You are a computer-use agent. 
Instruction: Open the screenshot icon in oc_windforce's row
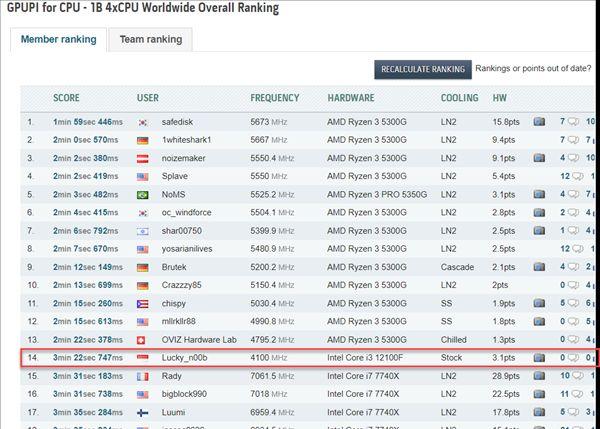click(539, 212)
